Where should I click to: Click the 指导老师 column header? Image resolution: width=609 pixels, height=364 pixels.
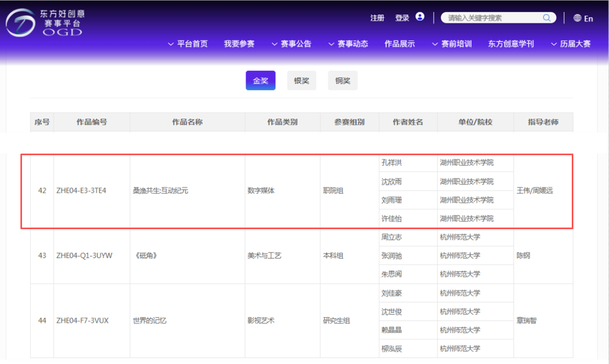tap(543, 122)
